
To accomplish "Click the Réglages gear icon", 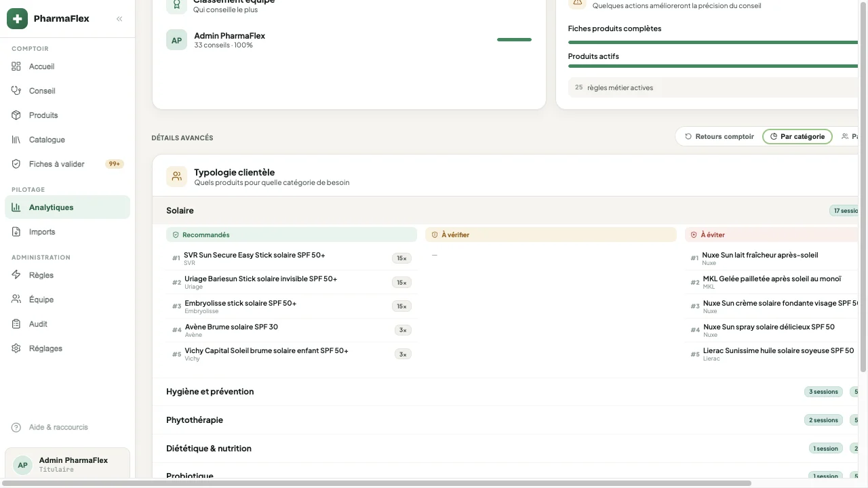I will [16, 348].
